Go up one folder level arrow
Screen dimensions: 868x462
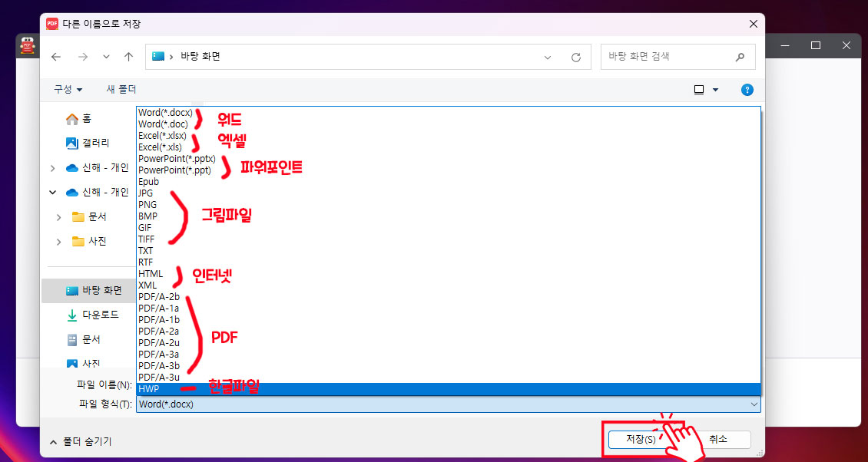pos(128,57)
